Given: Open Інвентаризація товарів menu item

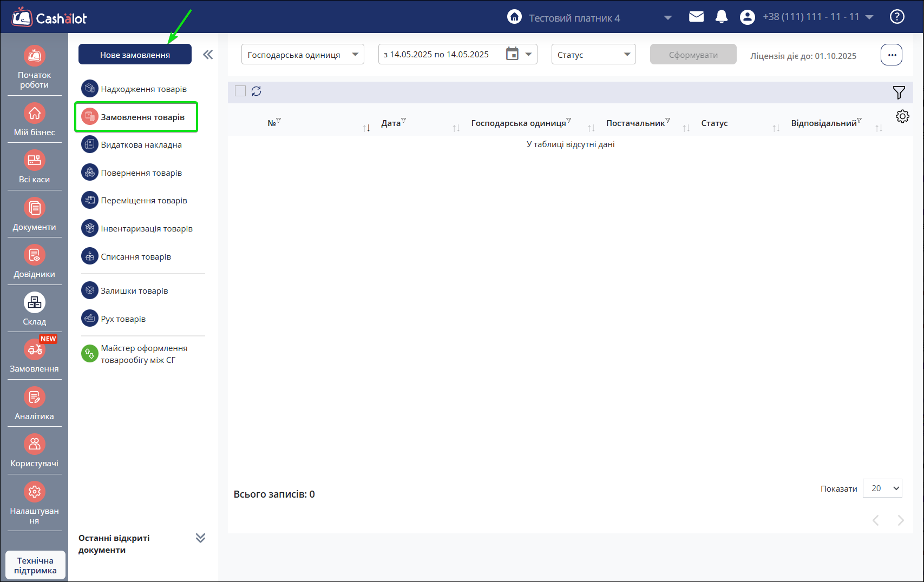Looking at the screenshot, I should (x=137, y=228).
